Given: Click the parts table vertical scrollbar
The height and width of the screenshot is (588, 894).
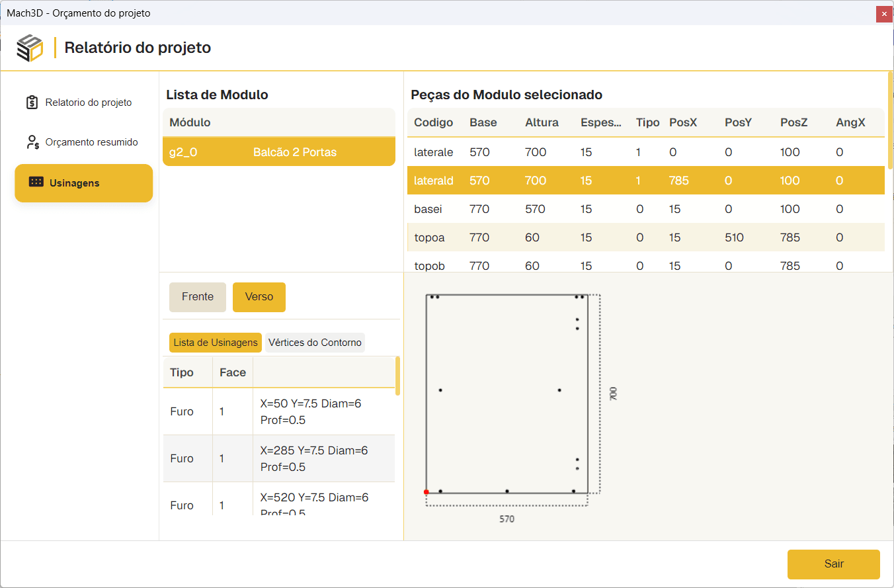Looking at the screenshot, I should (890, 120).
